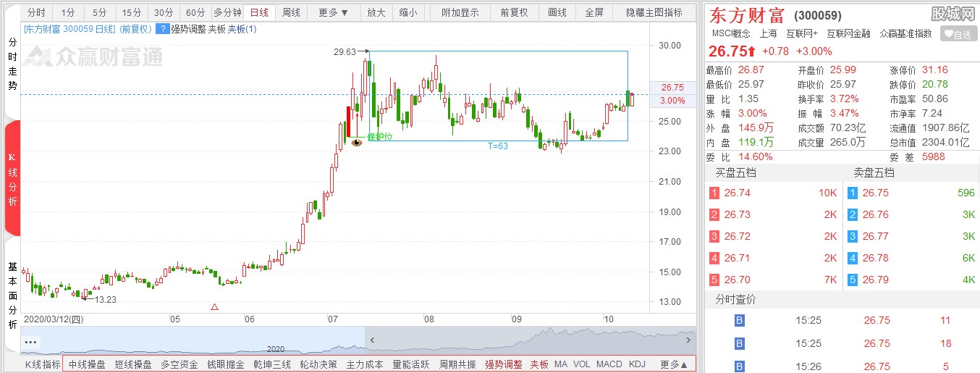Click the eye icon on 保护位 marker

tap(356, 142)
